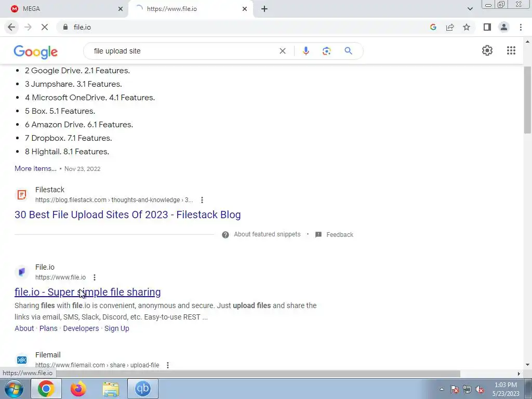Open the Sign Up sitelink
This screenshot has width=532, height=399.
117,328
